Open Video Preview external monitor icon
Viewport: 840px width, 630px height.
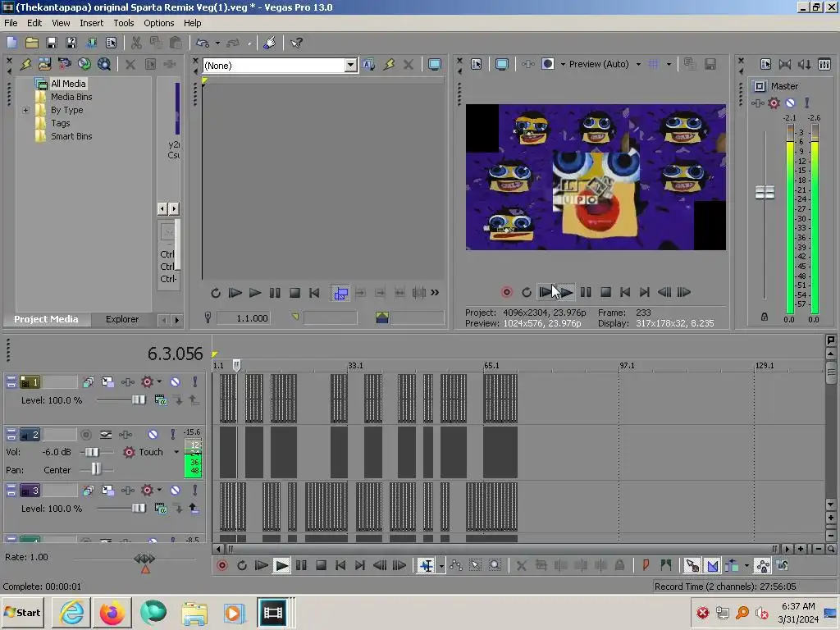coord(502,64)
